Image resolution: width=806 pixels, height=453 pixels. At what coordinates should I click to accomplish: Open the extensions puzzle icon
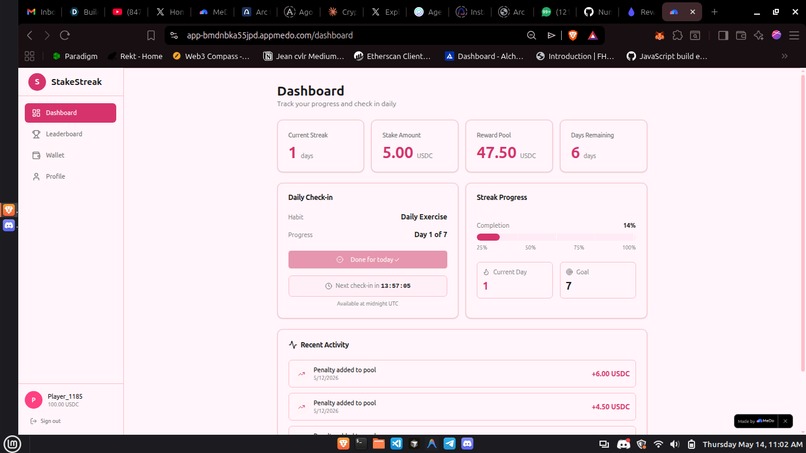point(677,35)
